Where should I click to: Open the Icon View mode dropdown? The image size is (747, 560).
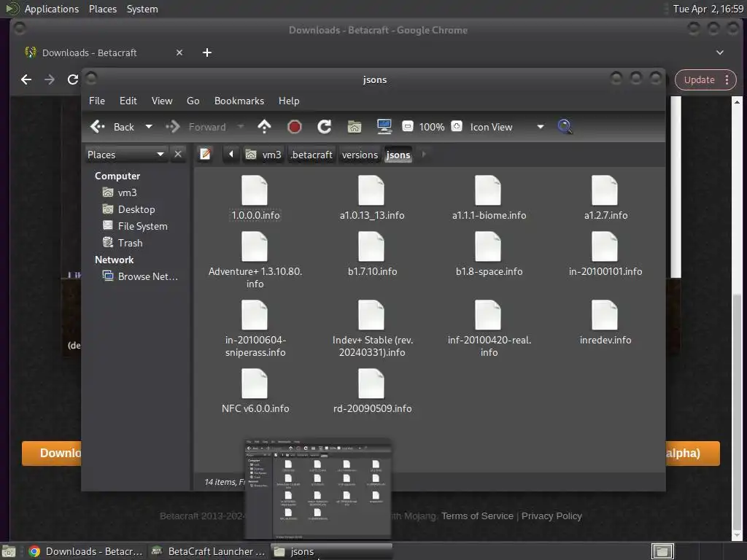pyautogui.click(x=507, y=127)
